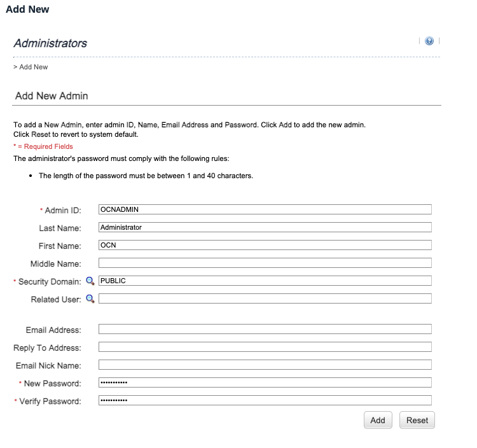The height and width of the screenshot is (448, 477).
Task: Select the 'Email Nick Name:' label
Action: [48, 365]
